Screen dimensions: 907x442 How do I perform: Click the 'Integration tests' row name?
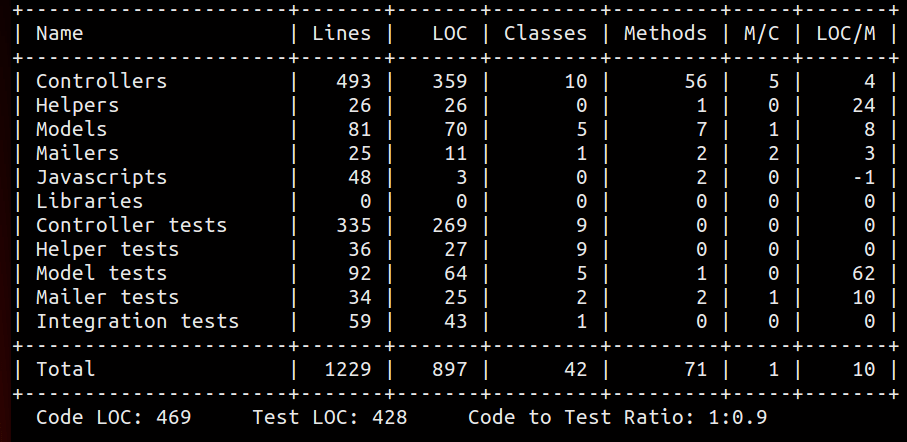point(137,321)
